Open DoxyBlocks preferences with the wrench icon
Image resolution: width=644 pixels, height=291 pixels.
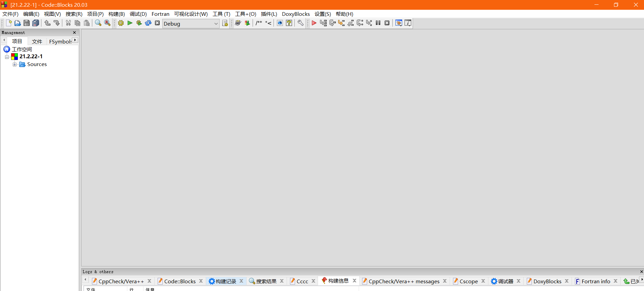click(x=300, y=23)
